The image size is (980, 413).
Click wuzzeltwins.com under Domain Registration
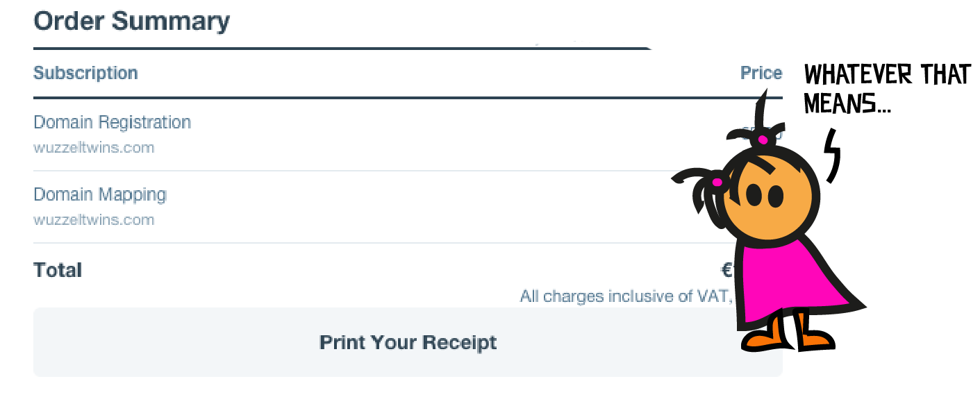click(x=94, y=148)
